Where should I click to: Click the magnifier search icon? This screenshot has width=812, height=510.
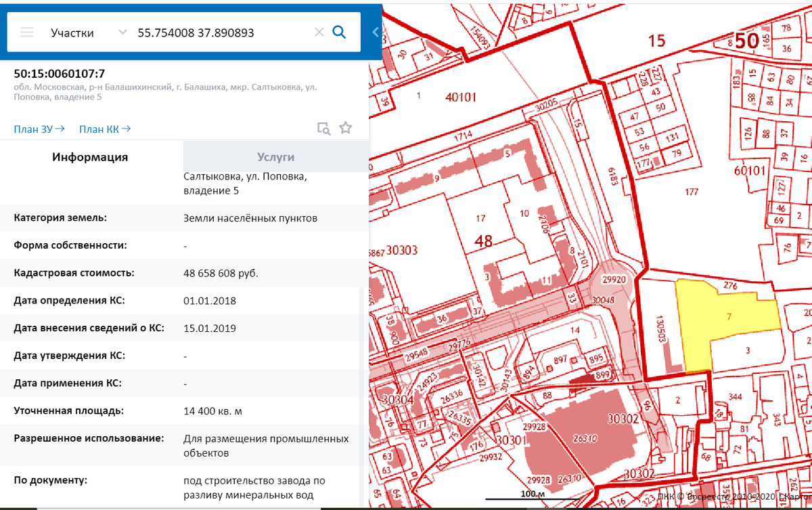(x=340, y=32)
